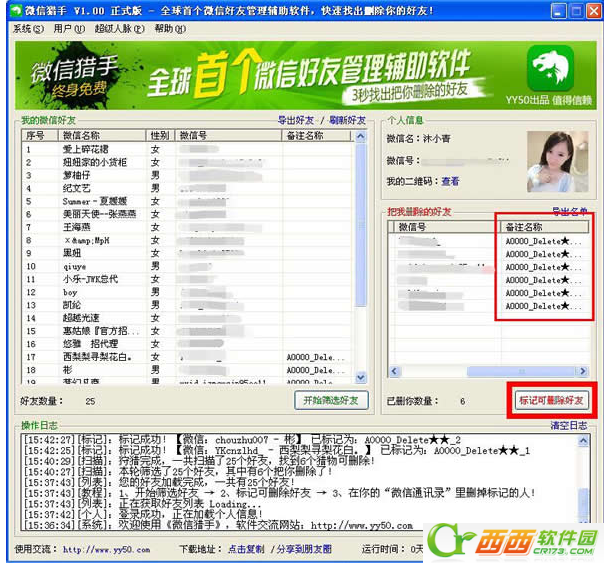Click friends list vertical scrollbar thumb
The height and width of the screenshot is (563, 604).
pos(361,225)
